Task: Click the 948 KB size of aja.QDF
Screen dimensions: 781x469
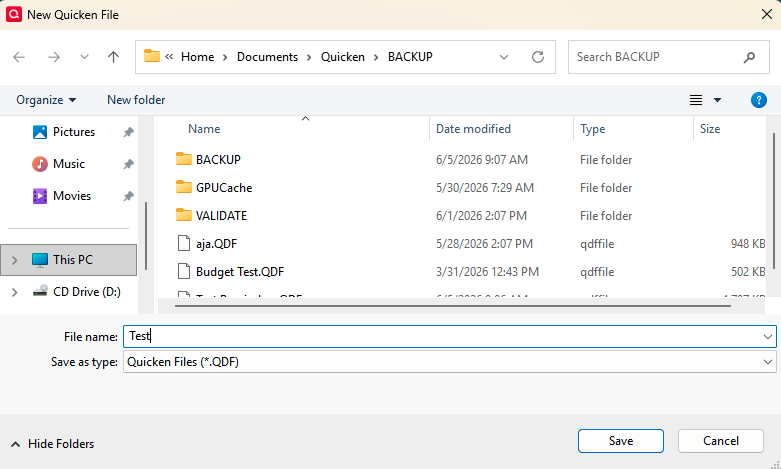Action: pyautogui.click(x=748, y=244)
